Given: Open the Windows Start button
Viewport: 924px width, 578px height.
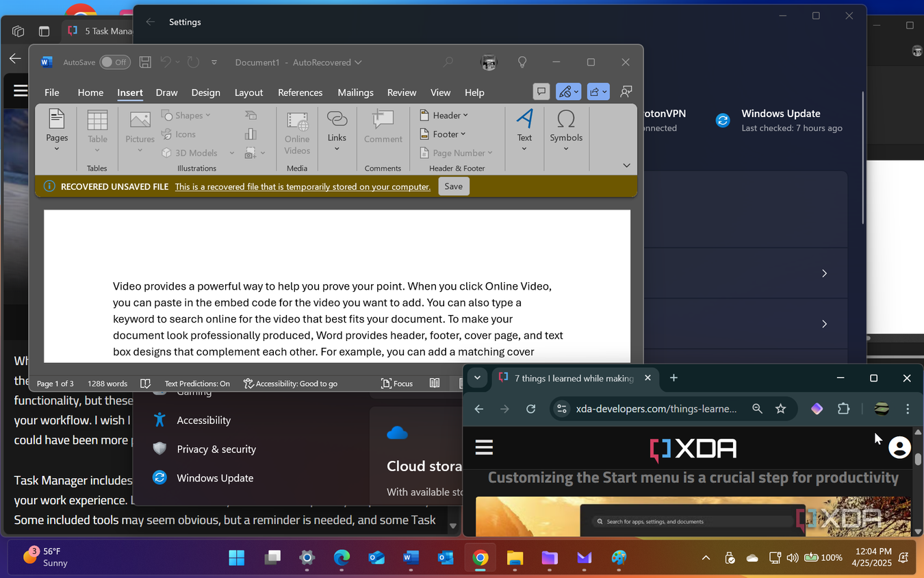Looking at the screenshot, I should click(237, 557).
